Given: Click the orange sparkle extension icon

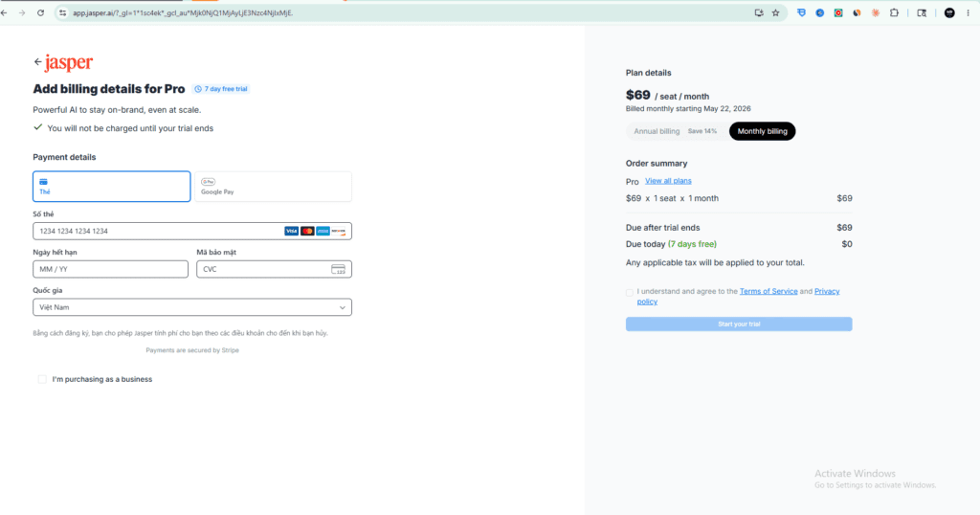Looking at the screenshot, I should pyautogui.click(x=876, y=12).
